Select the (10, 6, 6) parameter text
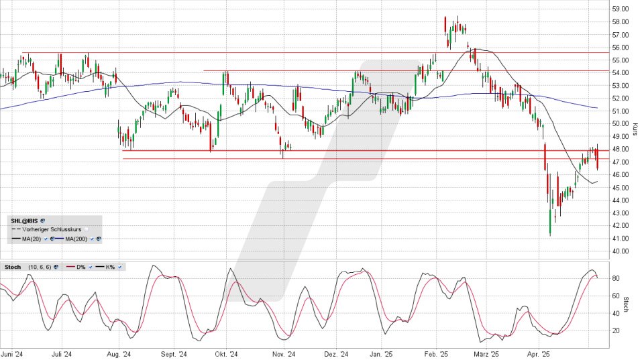Screen dimensions: 644x362 point(40,267)
